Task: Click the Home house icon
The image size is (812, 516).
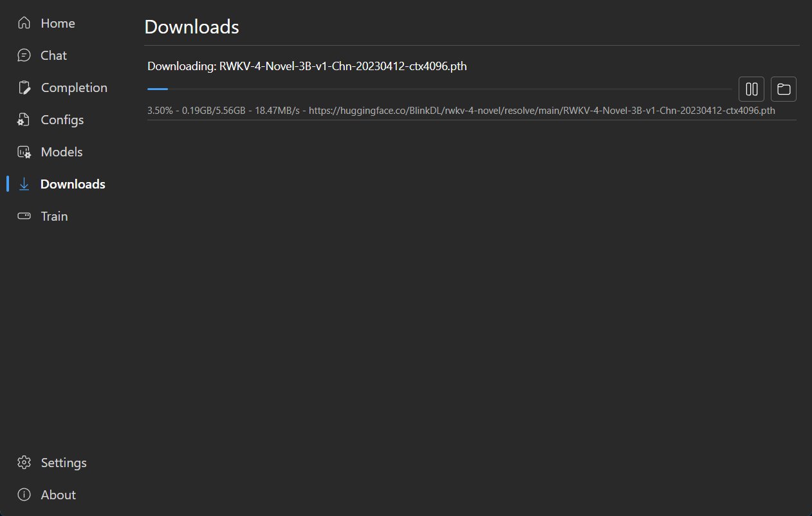Action: tap(24, 23)
